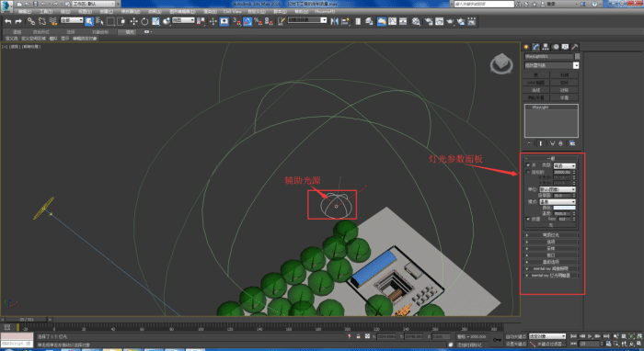Click the Undo arrow in main toolbar
The width and height of the screenshot is (644, 351).
7,21
